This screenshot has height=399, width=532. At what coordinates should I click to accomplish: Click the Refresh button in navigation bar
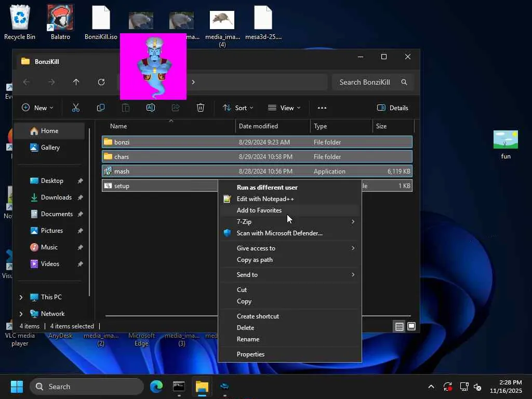[x=101, y=82]
